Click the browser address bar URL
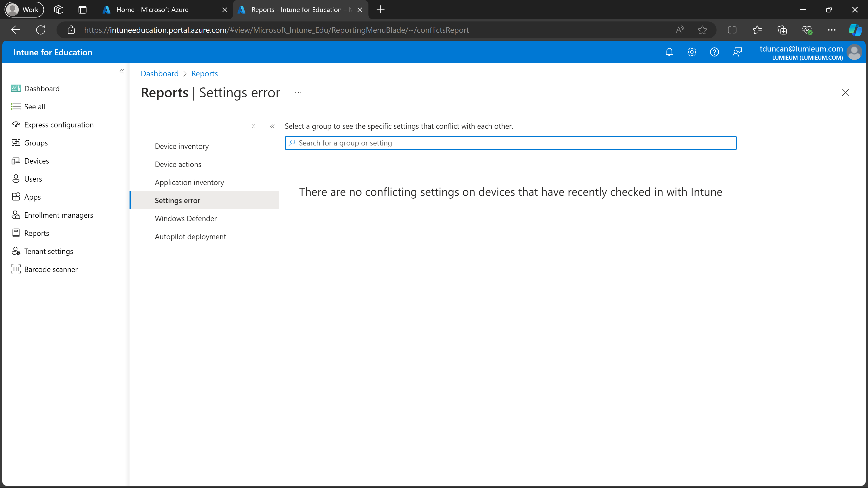The width and height of the screenshot is (868, 488). coord(276,30)
